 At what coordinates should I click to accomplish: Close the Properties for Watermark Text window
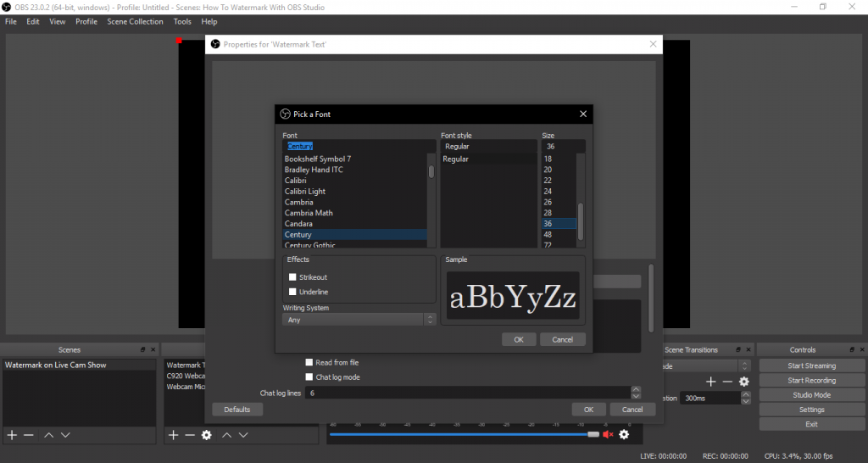point(654,44)
